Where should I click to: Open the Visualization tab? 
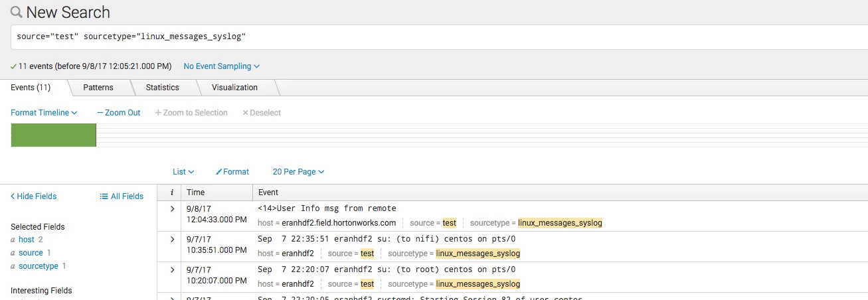click(x=234, y=88)
